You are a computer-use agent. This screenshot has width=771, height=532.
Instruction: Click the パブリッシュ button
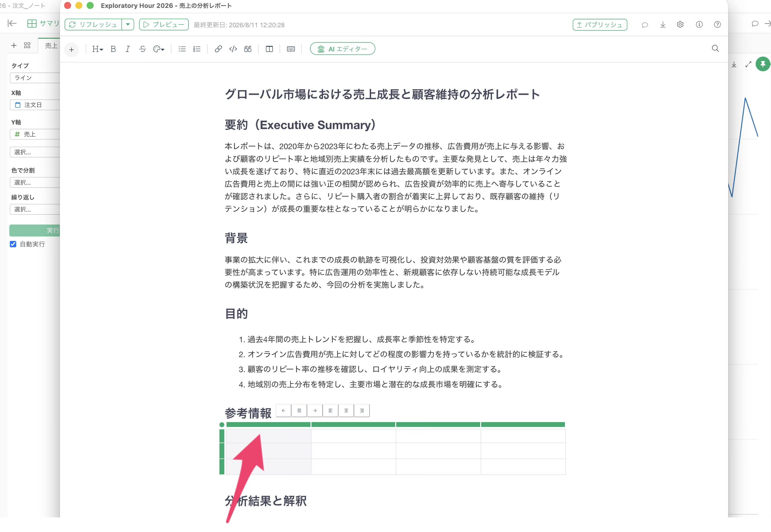point(600,25)
